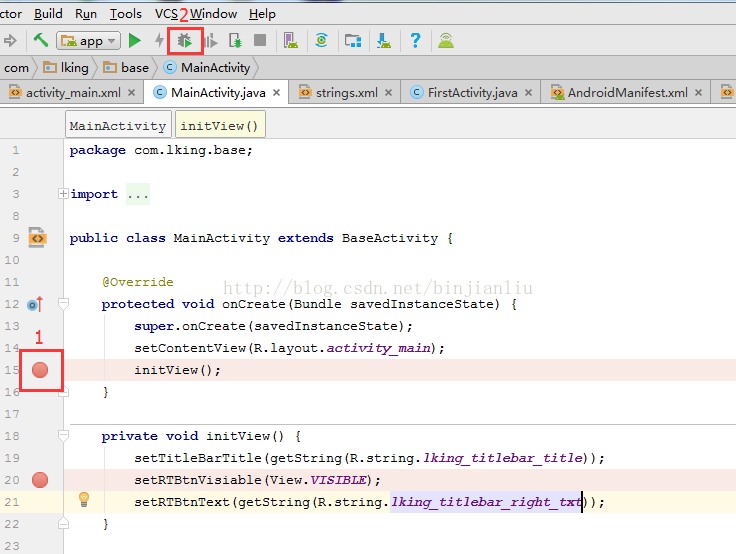Click the initView() structure breadcrumb
This screenshot has height=554, width=736.
(x=220, y=126)
